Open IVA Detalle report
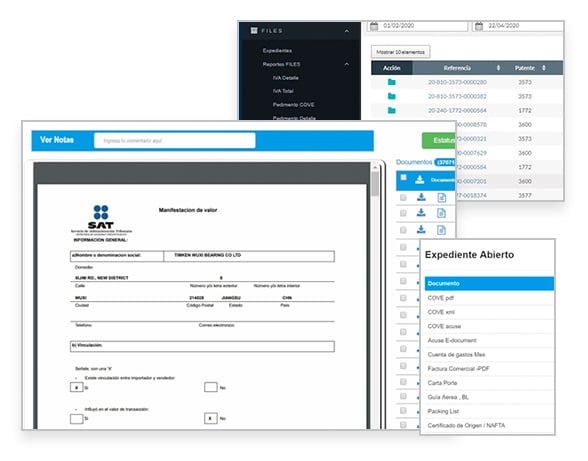The height and width of the screenshot is (461, 588). point(285,78)
